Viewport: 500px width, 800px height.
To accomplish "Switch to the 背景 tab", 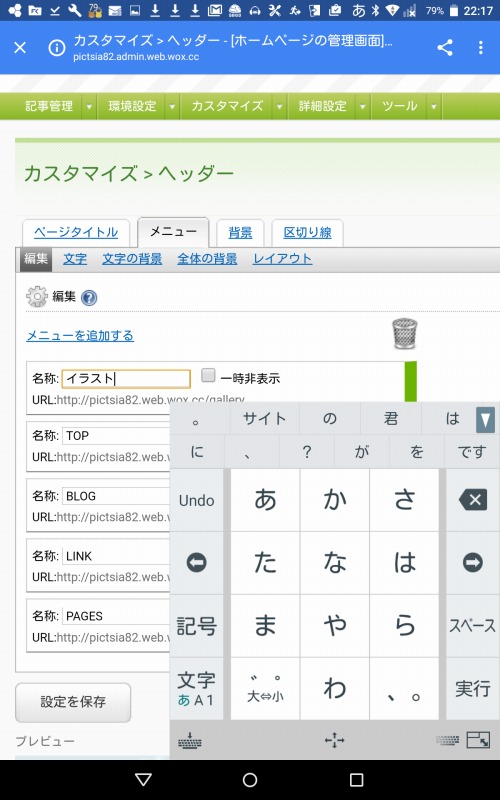I will [240, 233].
